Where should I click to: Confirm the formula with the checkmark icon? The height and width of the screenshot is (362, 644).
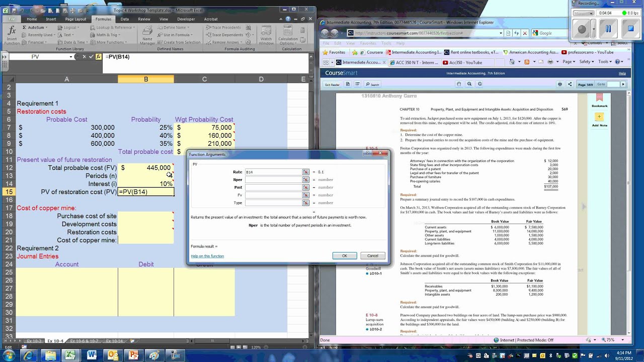(91, 57)
